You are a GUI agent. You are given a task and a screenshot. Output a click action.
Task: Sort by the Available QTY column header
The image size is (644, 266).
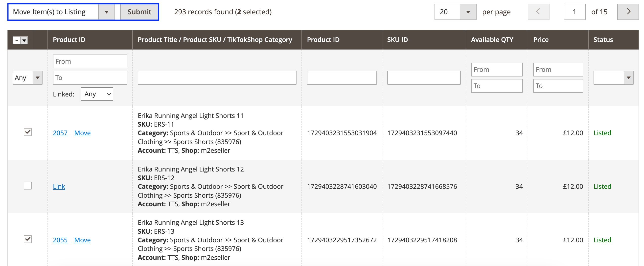pyautogui.click(x=492, y=40)
